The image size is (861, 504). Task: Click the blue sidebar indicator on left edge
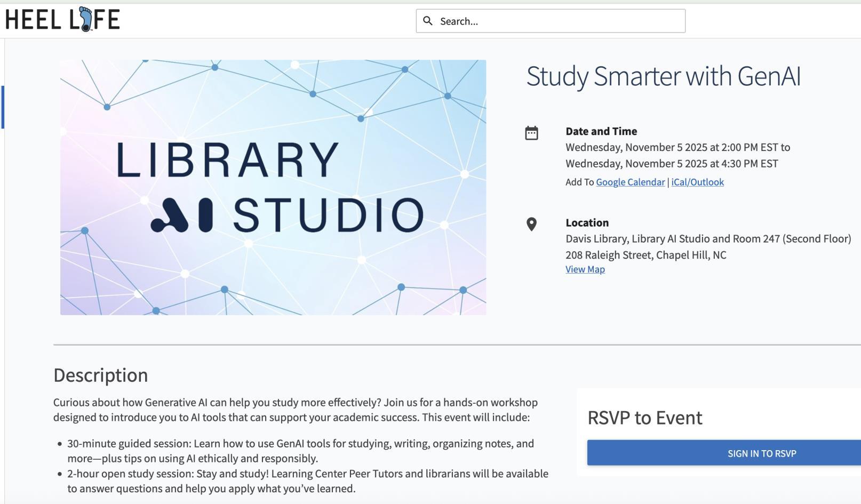[3, 107]
